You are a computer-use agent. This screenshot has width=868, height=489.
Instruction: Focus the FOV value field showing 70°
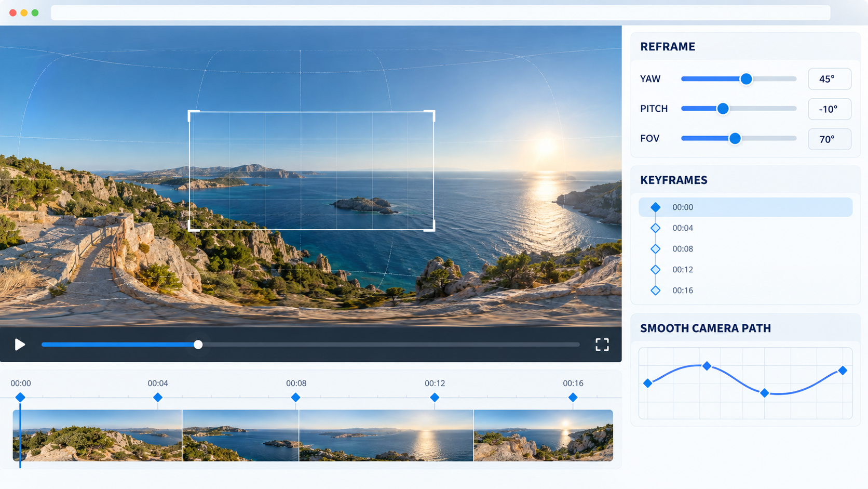pyautogui.click(x=830, y=139)
